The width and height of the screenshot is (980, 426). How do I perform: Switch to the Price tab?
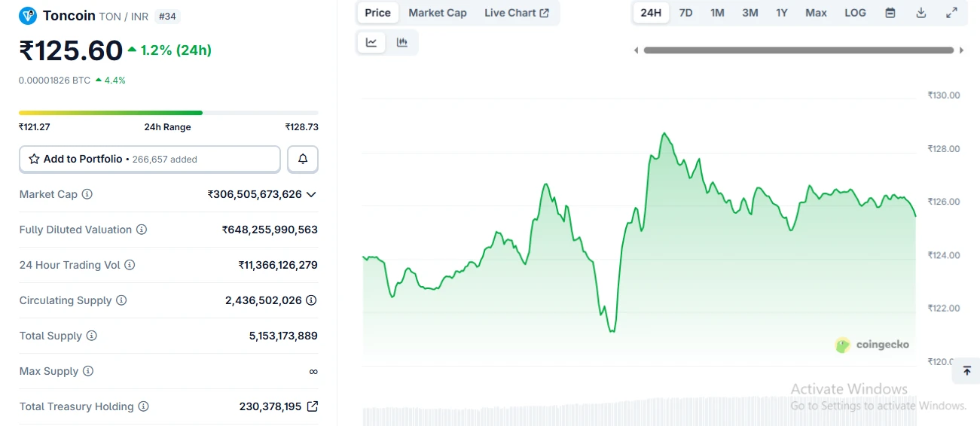point(378,13)
